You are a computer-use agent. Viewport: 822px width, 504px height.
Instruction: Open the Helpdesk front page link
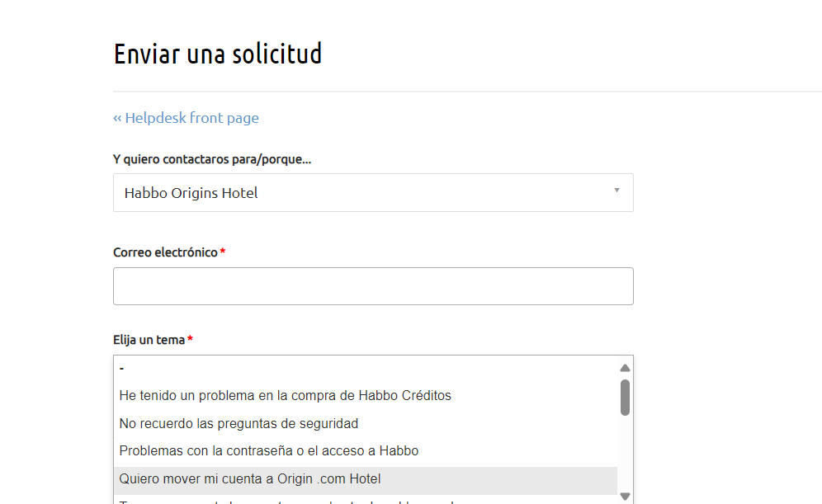[x=191, y=117]
